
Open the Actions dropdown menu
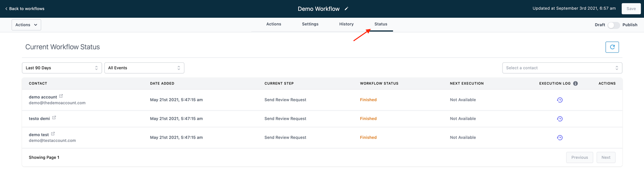tap(26, 25)
